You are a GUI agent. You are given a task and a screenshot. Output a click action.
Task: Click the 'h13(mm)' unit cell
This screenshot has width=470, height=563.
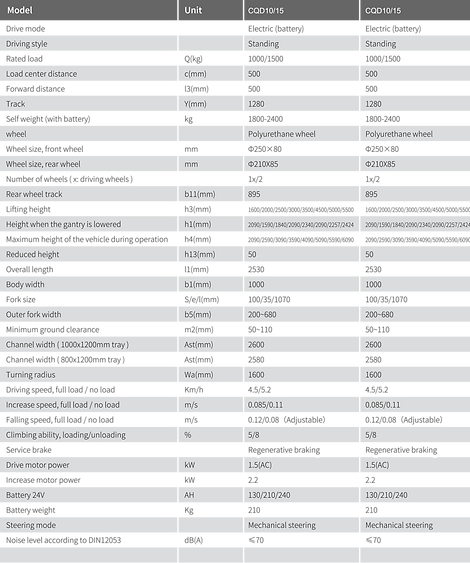coord(200,255)
